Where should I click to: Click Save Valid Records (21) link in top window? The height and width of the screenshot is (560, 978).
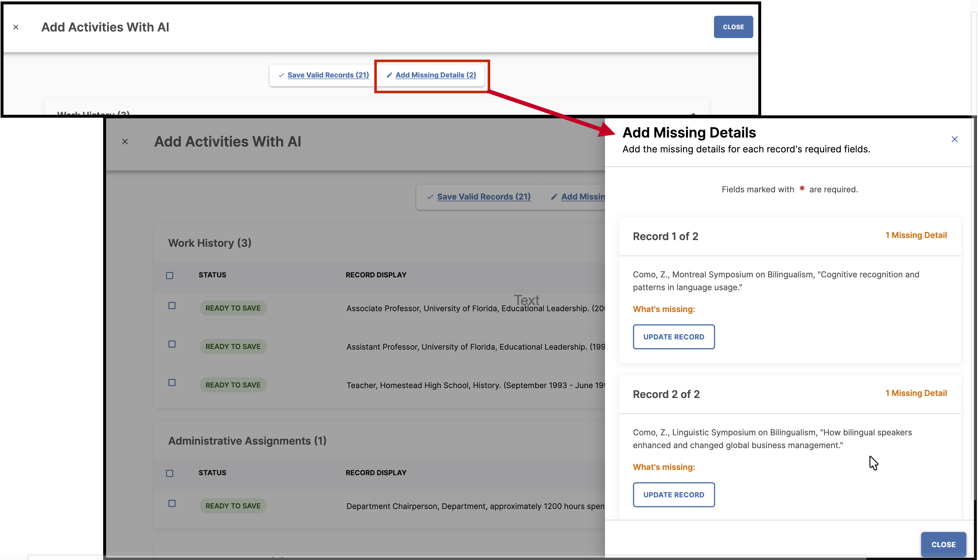pyautogui.click(x=328, y=75)
